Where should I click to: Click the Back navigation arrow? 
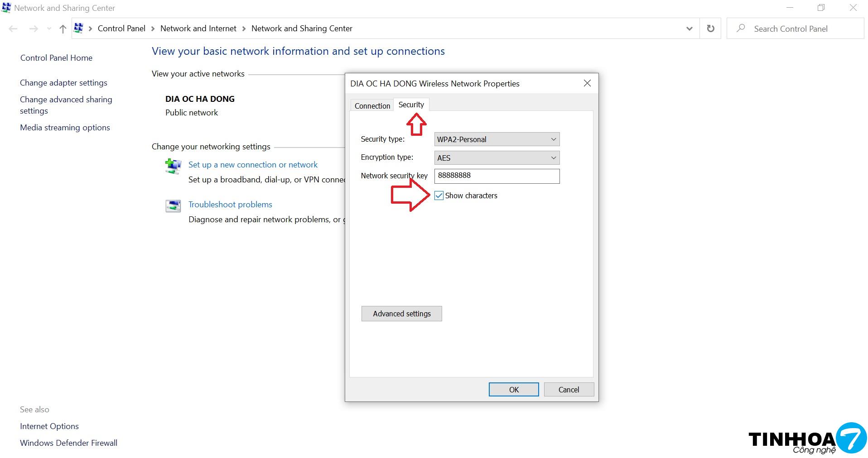tap(13, 29)
